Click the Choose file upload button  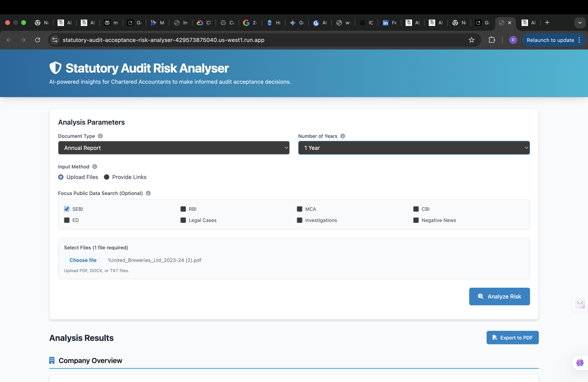pyautogui.click(x=83, y=260)
